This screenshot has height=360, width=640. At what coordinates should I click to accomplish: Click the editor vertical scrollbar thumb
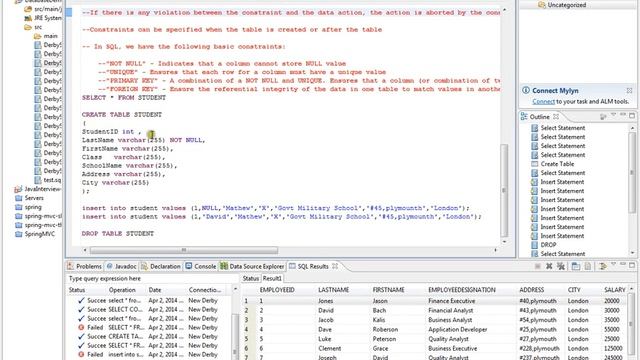[504, 190]
